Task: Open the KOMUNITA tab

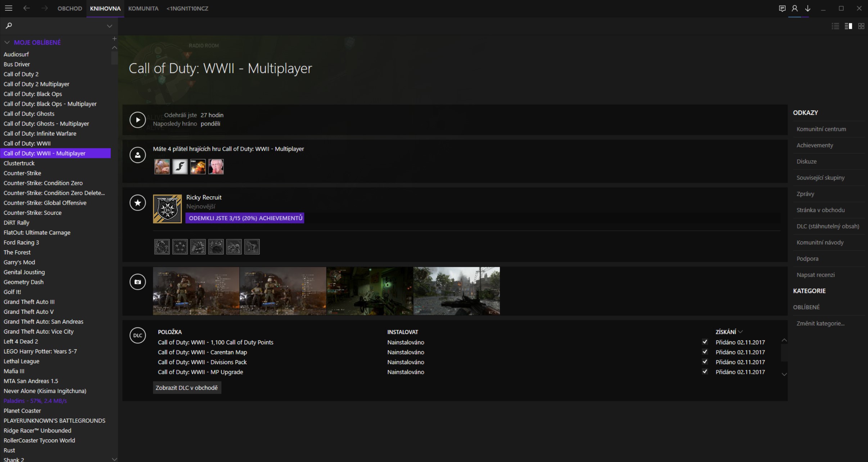Action: pos(143,8)
